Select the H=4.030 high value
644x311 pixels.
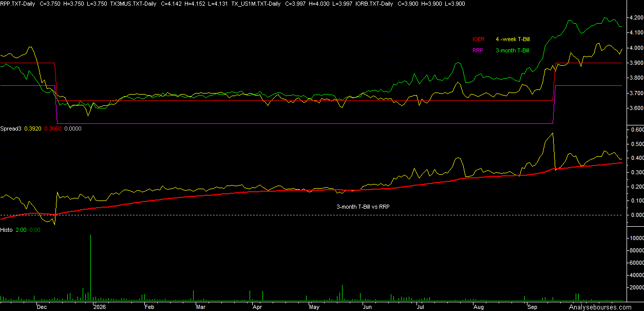(x=318, y=4)
